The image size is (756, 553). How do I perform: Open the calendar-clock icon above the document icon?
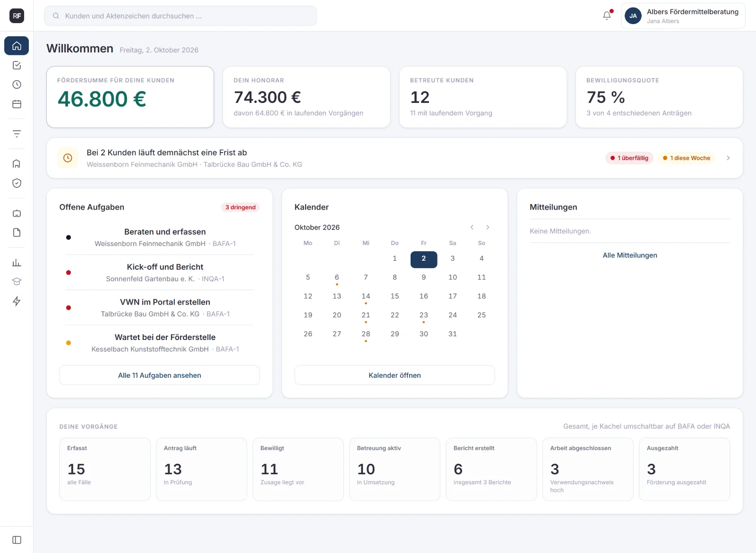click(x=17, y=213)
